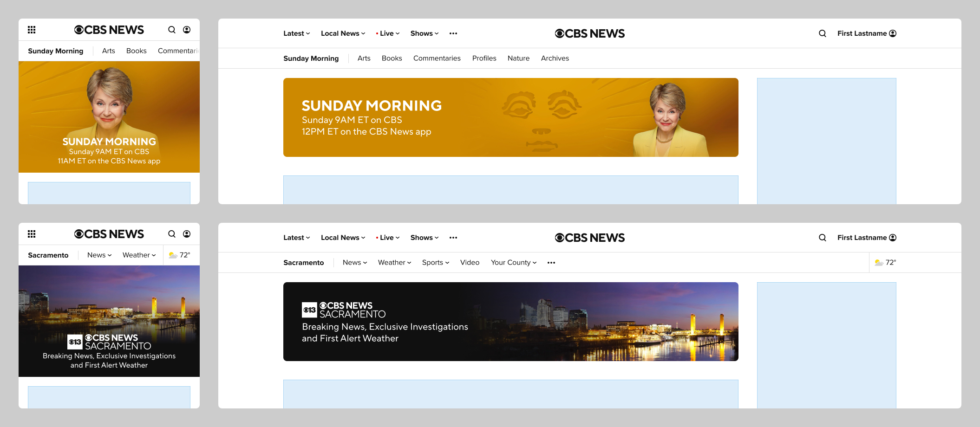
Task: Click the profile avatar beside First Lastname
Action: click(893, 33)
